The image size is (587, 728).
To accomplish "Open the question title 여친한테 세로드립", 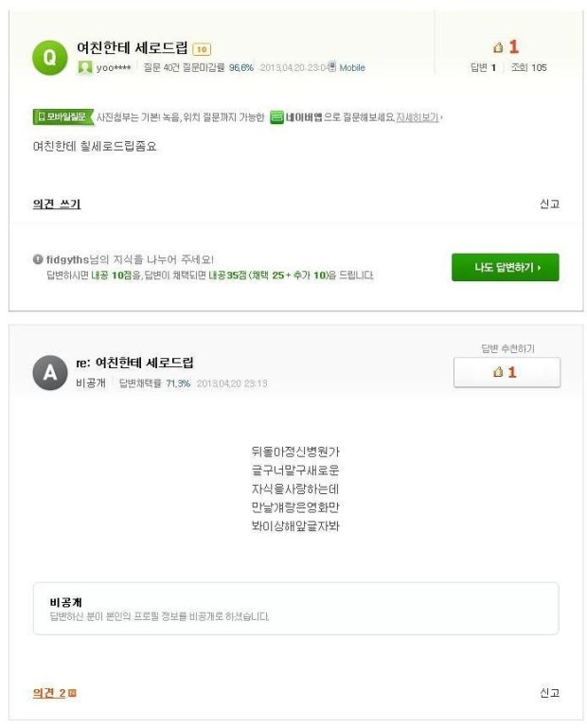I will [x=133, y=47].
